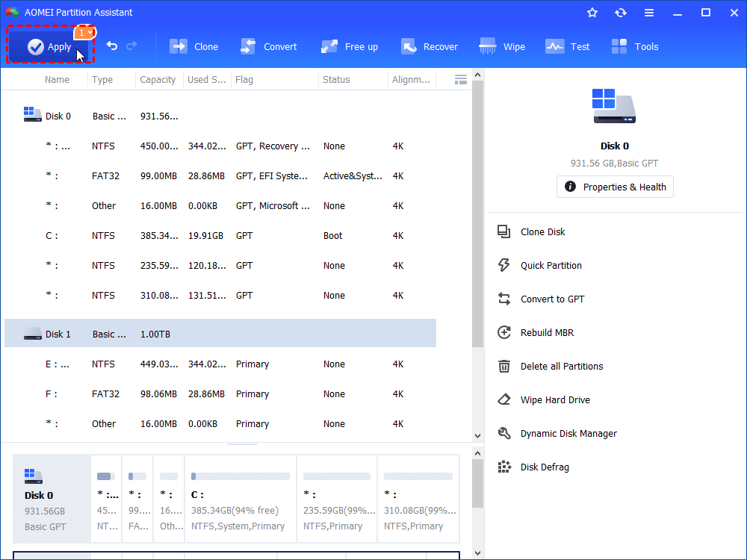Viewport: 747px width, 560px height.
Task: Select the 16.00MB Other Primary row
Action: [220, 423]
